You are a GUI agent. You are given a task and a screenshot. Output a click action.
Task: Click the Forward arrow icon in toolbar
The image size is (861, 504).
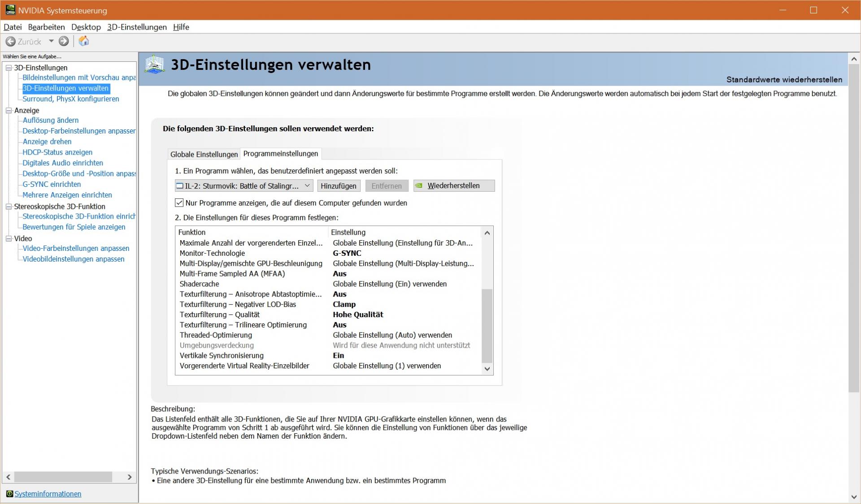(64, 41)
